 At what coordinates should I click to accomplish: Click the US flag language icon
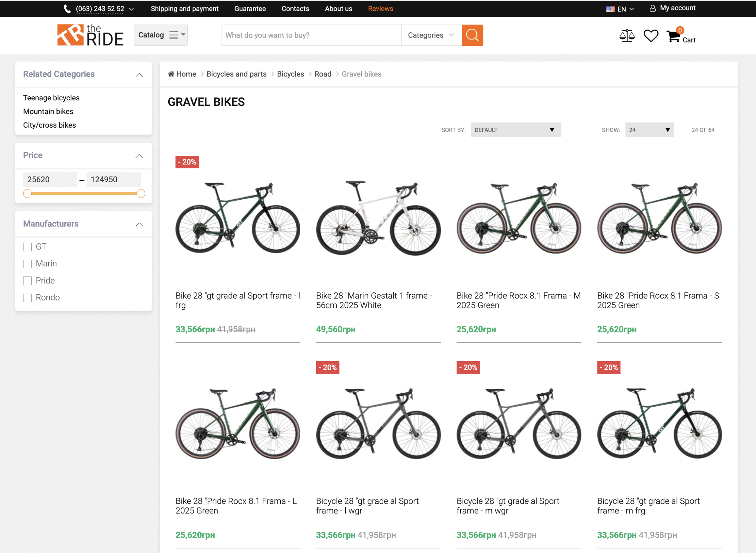[610, 9]
